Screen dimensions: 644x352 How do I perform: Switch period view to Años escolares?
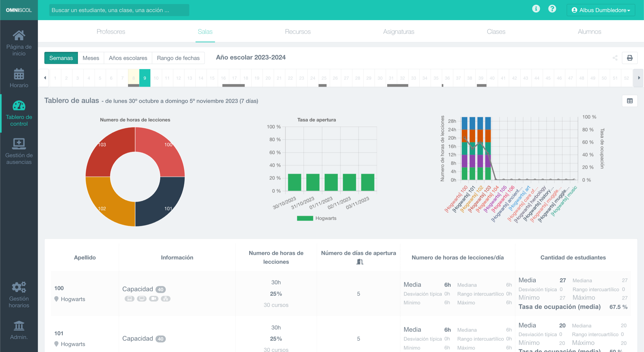click(x=128, y=58)
